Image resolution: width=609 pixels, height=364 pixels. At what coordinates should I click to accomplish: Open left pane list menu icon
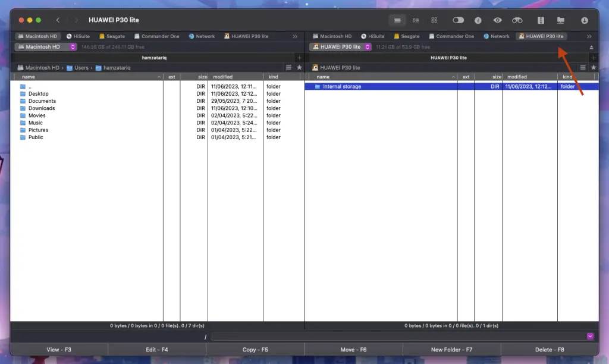288,67
